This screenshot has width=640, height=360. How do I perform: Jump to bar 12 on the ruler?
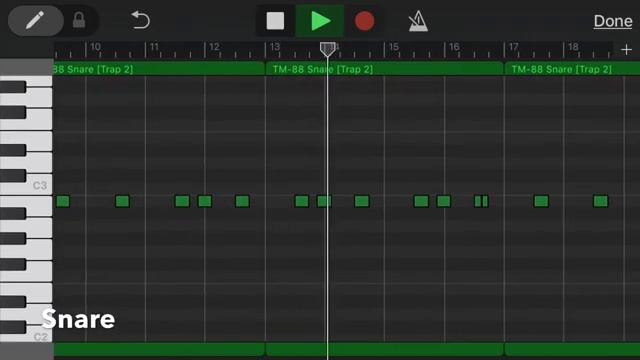(x=214, y=47)
